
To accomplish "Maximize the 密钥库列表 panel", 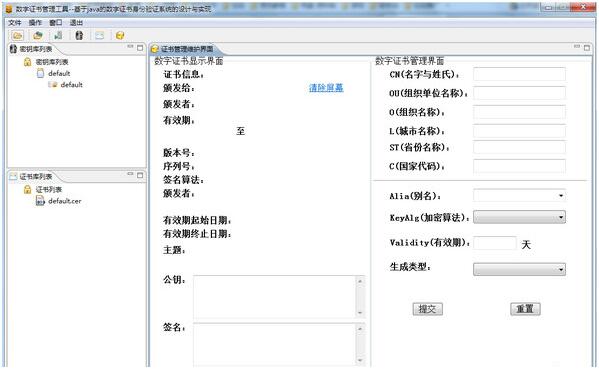I will 140,48.
